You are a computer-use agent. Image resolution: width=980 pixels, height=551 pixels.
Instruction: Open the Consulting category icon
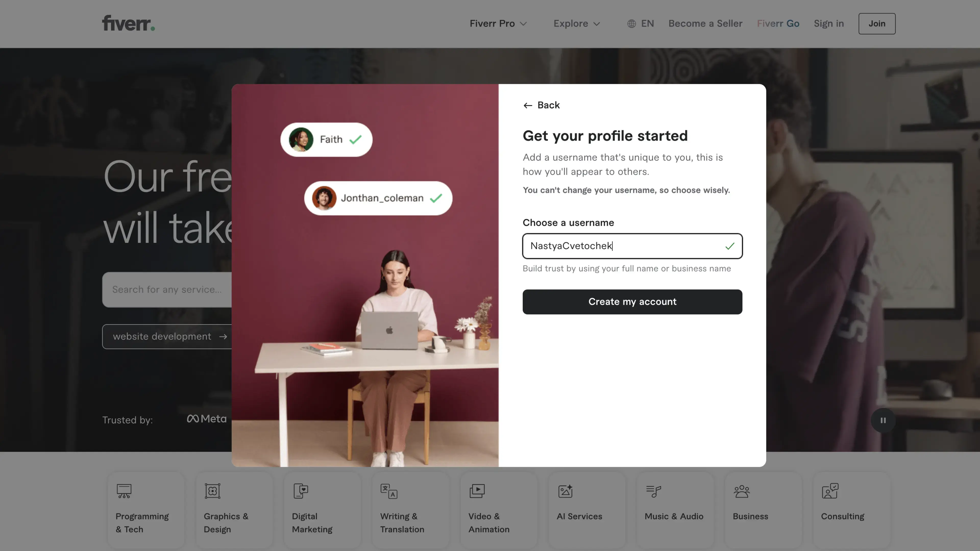[x=830, y=491]
